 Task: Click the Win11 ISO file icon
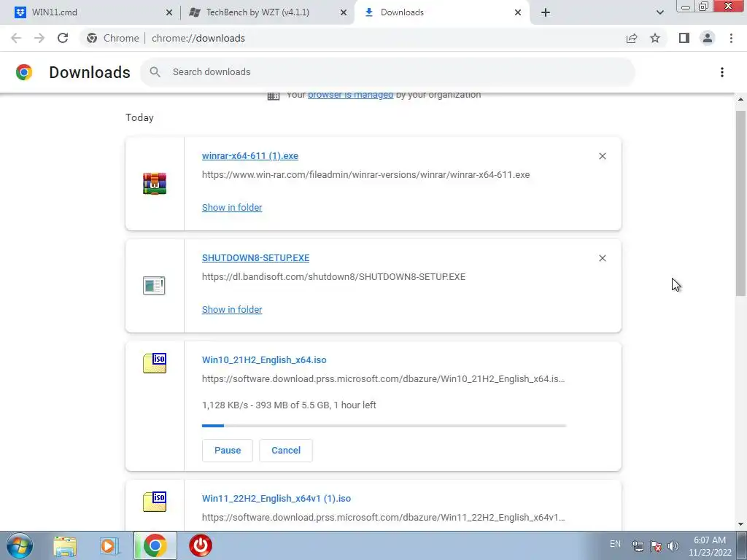click(155, 502)
